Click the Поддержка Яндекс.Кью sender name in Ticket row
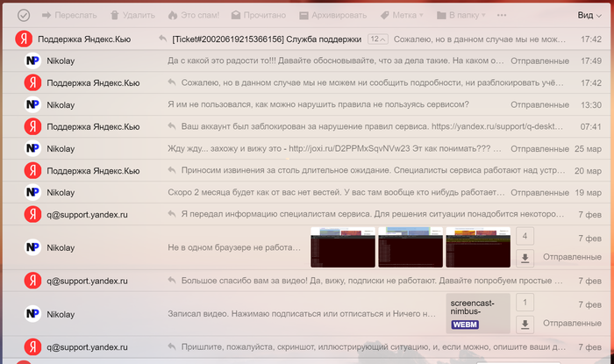The height and width of the screenshot is (364, 614). 84,39
